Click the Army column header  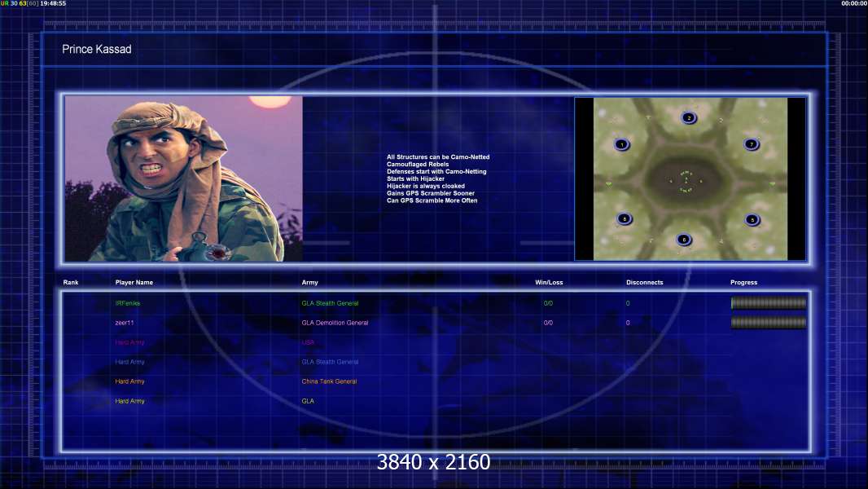[310, 283]
